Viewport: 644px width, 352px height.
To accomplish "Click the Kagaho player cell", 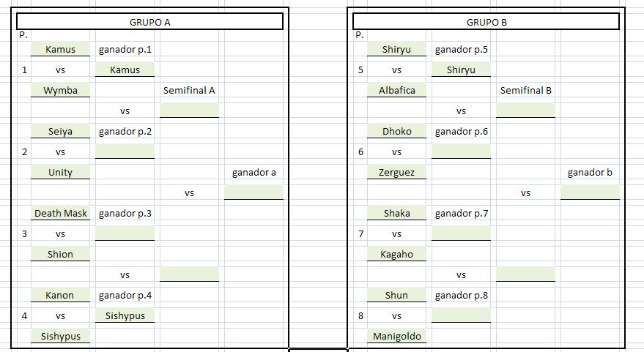I will 397,255.
